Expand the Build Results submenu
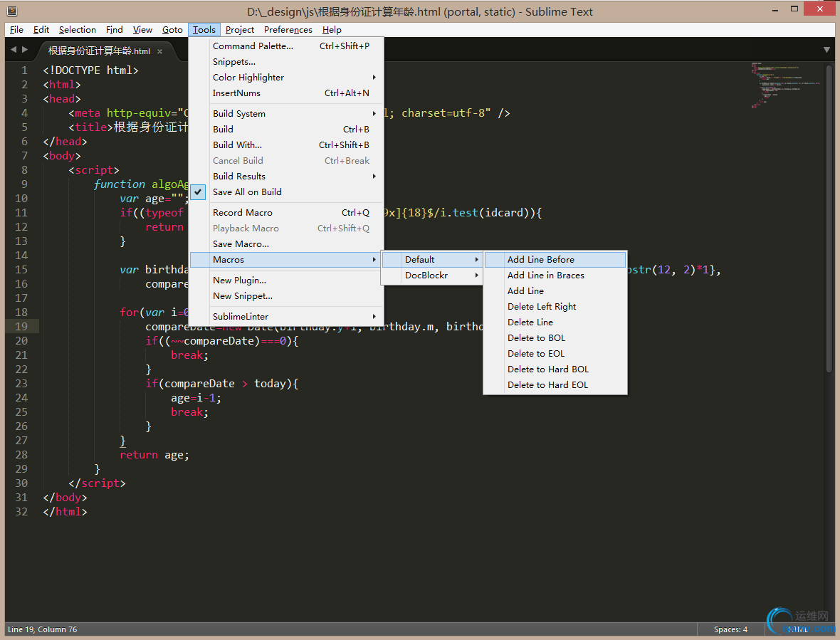840x640 pixels. coord(287,177)
